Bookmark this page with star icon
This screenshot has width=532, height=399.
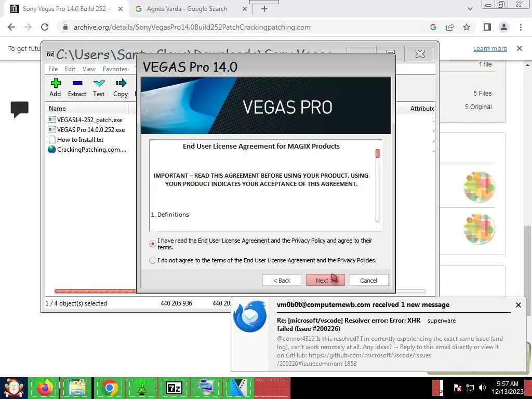pos(467,27)
